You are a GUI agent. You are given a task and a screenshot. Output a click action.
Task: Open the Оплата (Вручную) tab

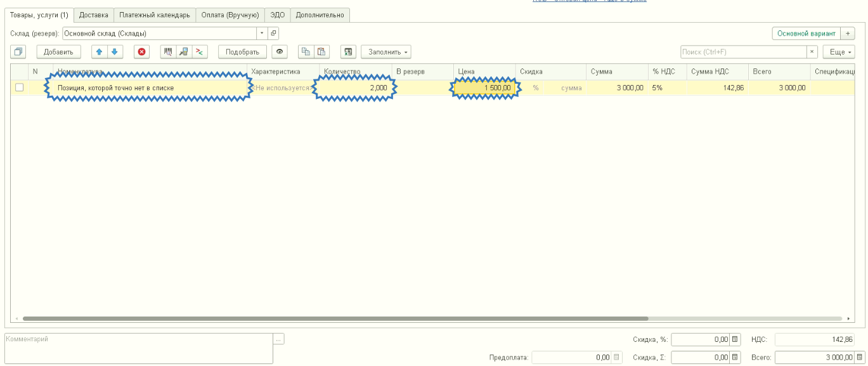pos(230,15)
